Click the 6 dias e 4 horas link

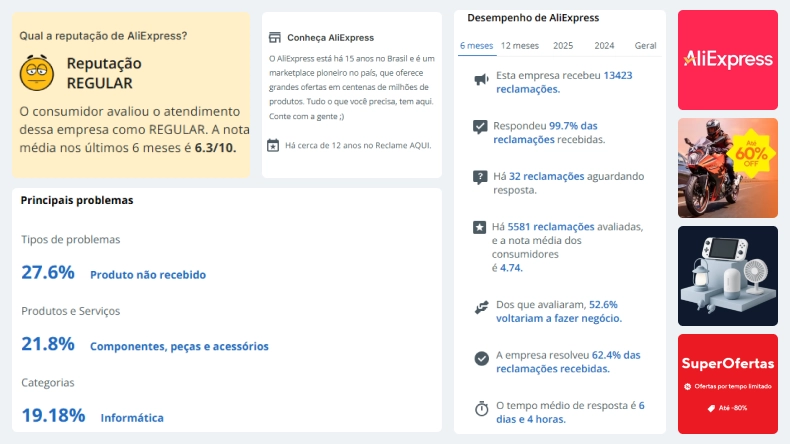pos(570,412)
